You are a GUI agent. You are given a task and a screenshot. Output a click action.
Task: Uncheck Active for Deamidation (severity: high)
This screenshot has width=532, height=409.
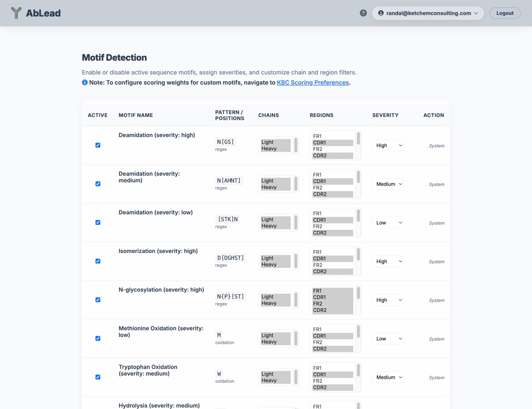coord(98,145)
